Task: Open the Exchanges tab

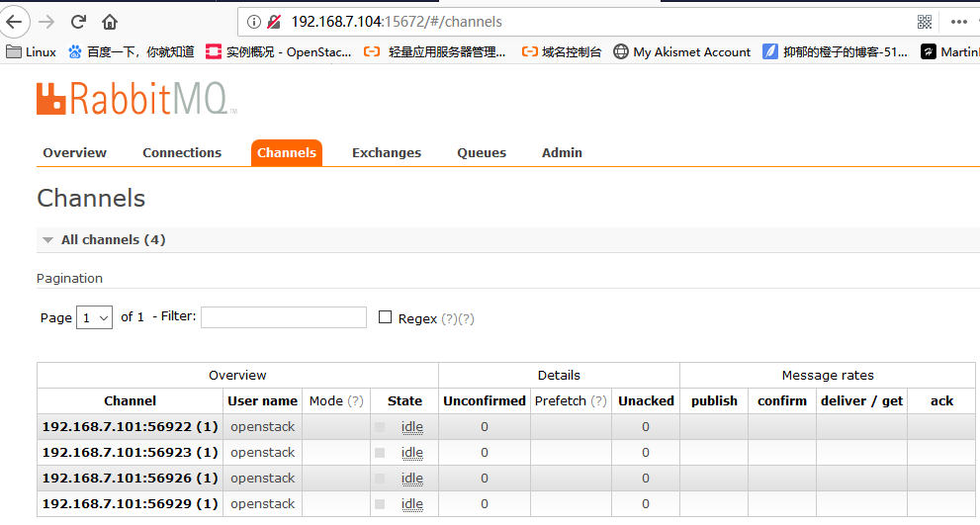Action: pos(387,153)
